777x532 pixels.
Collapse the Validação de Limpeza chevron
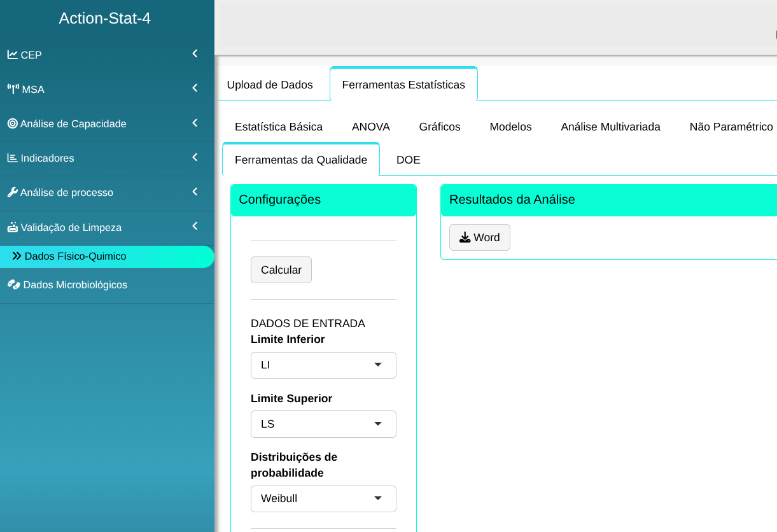point(195,226)
